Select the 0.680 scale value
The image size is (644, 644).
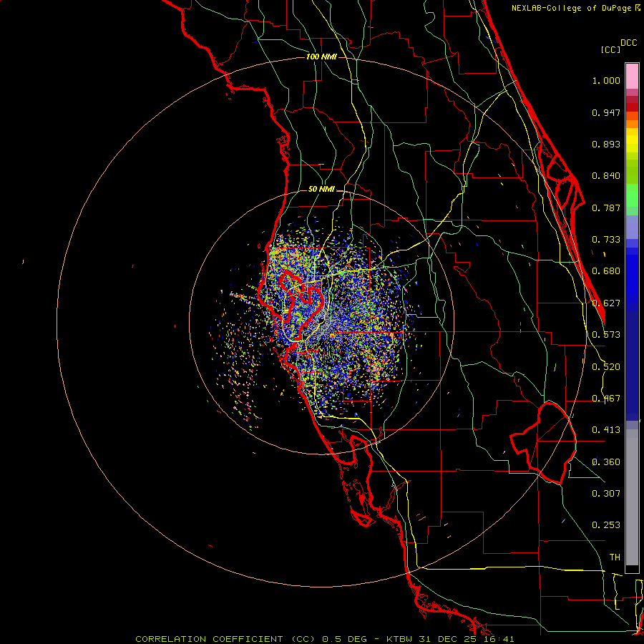(x=606, y=271)
